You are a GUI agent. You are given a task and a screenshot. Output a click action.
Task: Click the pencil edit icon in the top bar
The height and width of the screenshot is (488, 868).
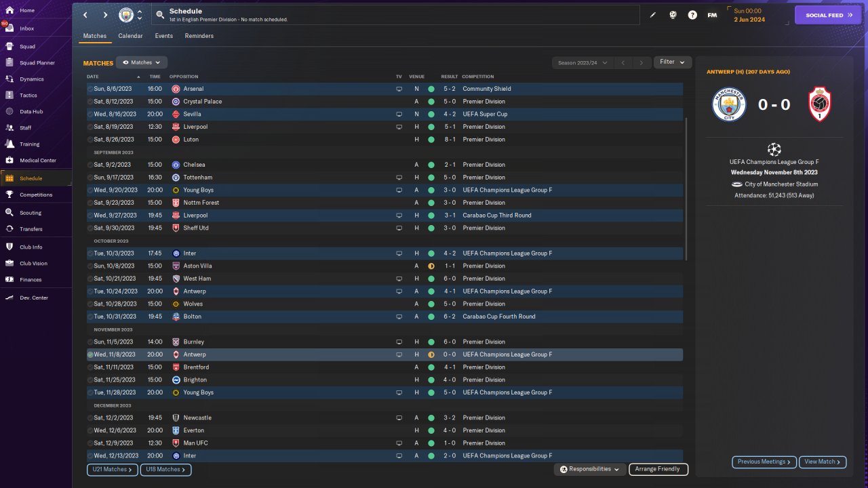tap(653, 15)
